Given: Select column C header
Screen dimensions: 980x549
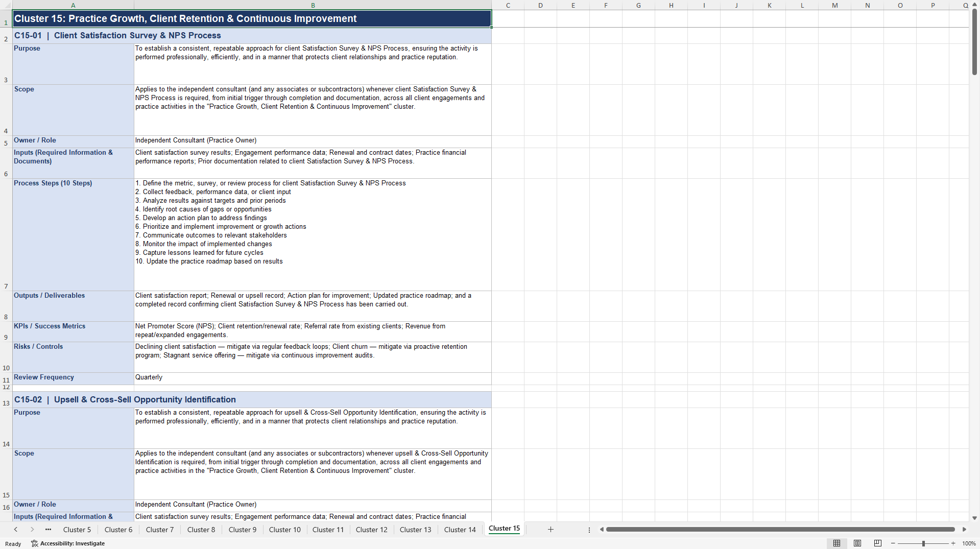Looking at the screenshot, I should coord(508,5).
